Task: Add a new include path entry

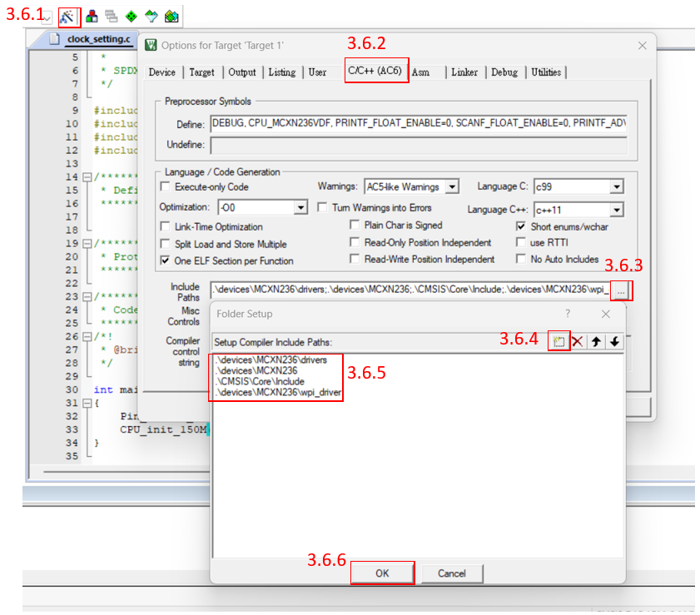Action: pyautogui.click(x=559, y=342)
